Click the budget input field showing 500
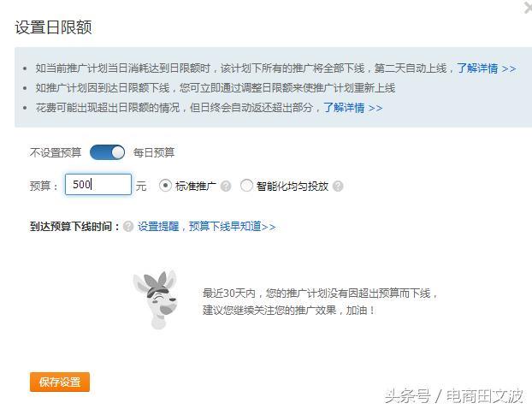Viewport: 532px width, 409px height. tap(98, 184)
